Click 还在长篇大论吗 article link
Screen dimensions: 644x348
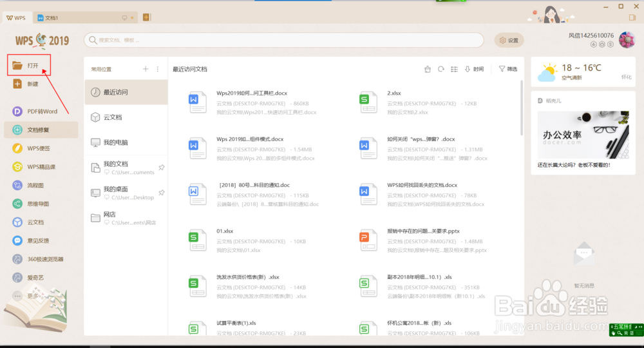(574, 165)
